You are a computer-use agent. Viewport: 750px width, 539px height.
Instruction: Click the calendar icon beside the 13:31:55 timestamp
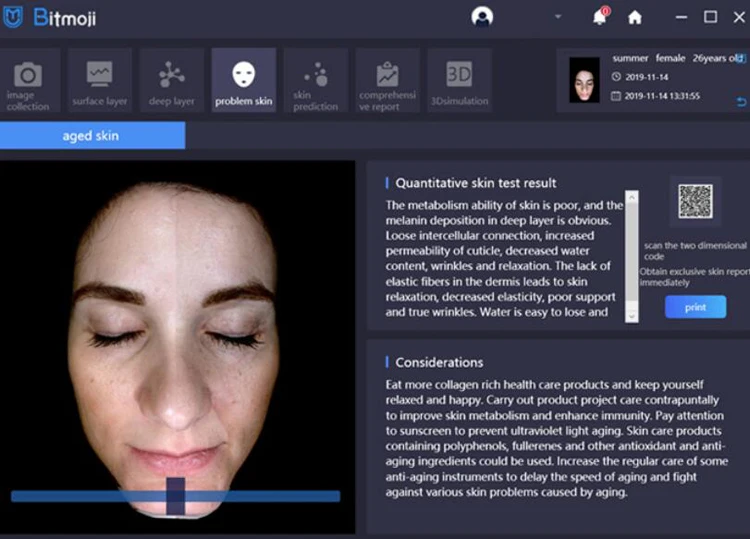click(x=616, y=96)
